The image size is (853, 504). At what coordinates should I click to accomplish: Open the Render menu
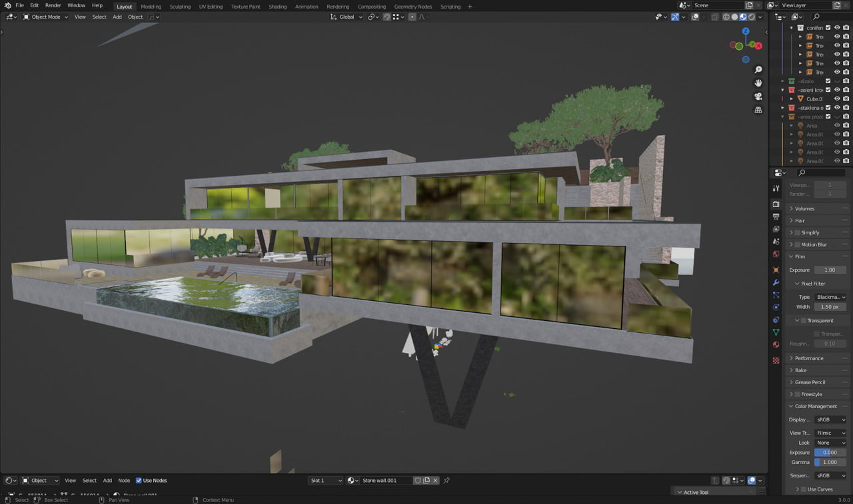[53, 5]
